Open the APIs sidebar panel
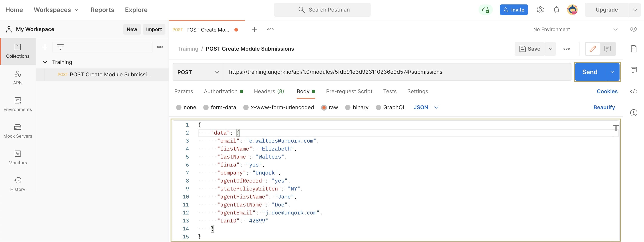This screenshot has width=644, height=242. click(x=18, y=78)
